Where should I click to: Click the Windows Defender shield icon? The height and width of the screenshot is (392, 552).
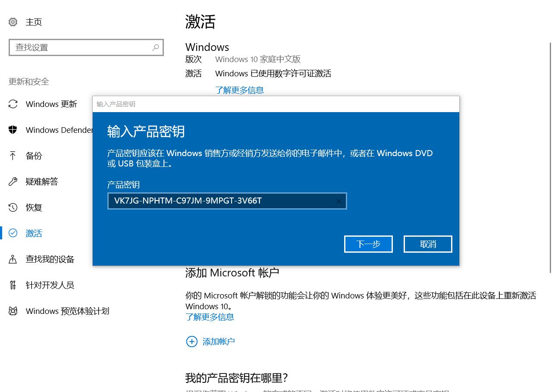tap(13, 130)
